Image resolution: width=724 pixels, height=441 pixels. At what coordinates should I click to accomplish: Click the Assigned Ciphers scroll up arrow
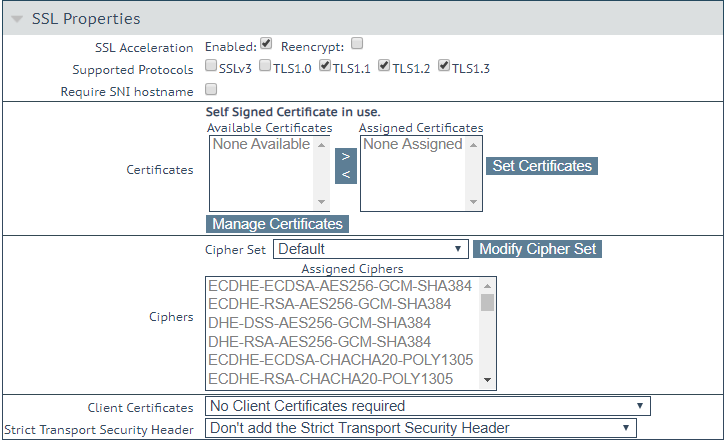(x=487, y=286)
